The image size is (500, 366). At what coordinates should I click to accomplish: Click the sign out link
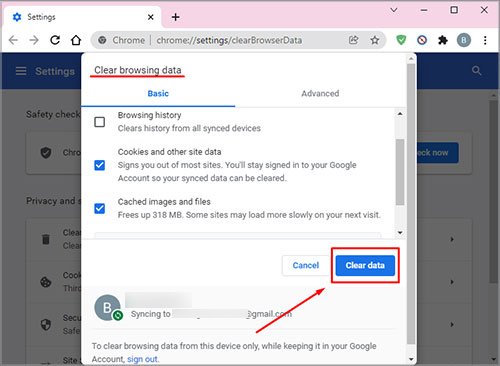pos(142,359)
